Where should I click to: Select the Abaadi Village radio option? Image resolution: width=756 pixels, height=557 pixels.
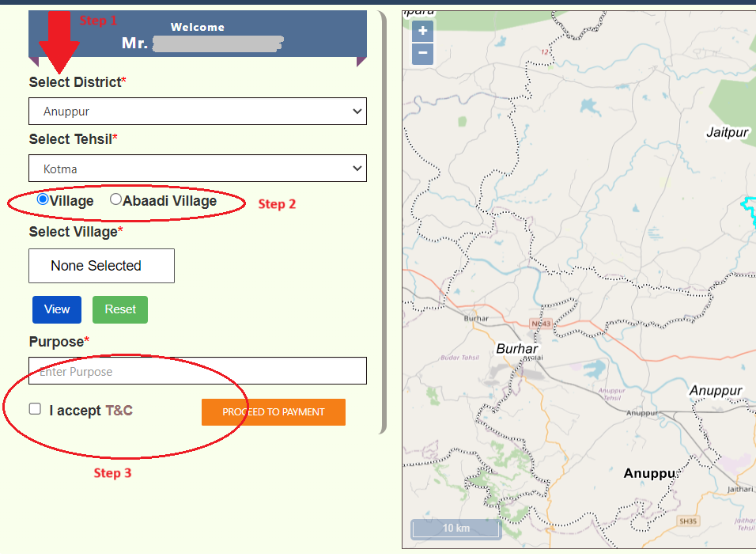116,200
